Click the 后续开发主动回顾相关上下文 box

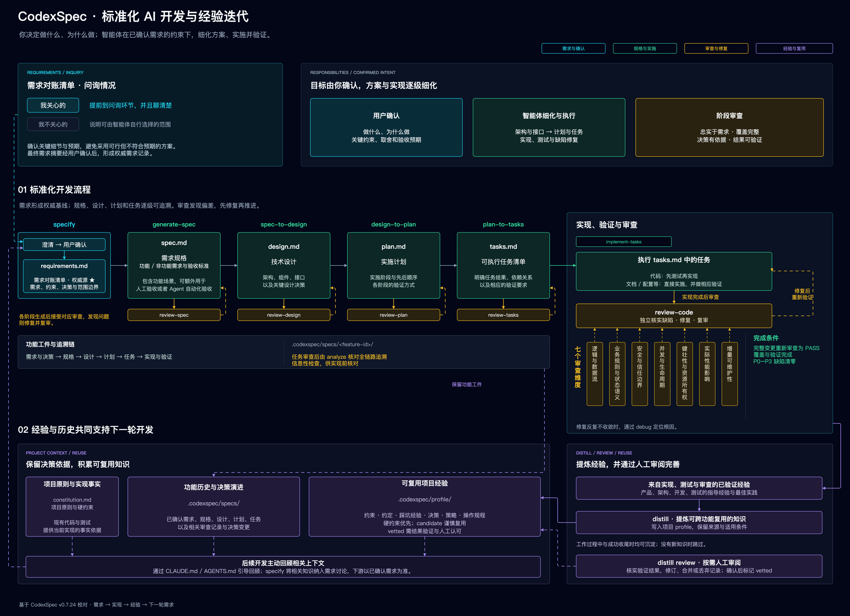coord(283,567)
